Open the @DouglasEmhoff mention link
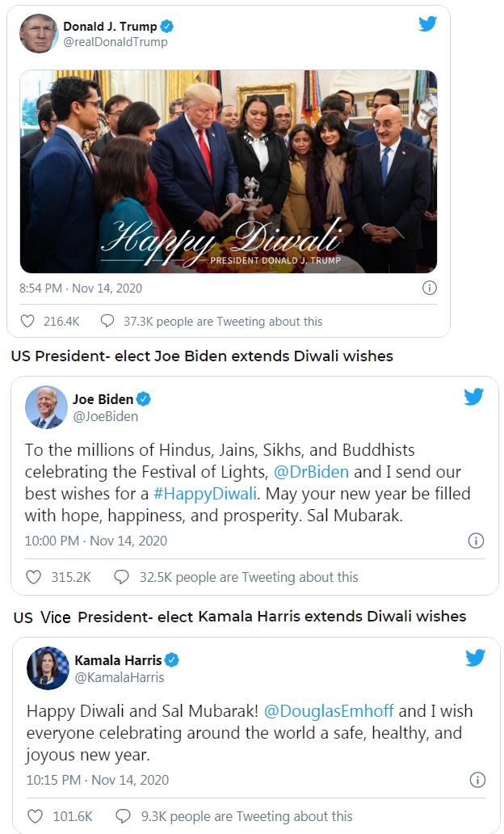 click(329, 711)
